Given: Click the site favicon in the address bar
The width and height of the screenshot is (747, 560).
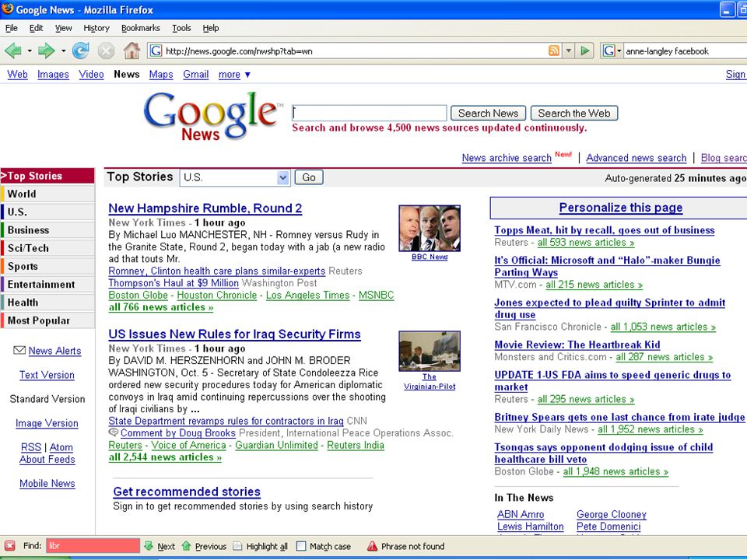Looking at the screenshot, I should click(x=156, y=51).
